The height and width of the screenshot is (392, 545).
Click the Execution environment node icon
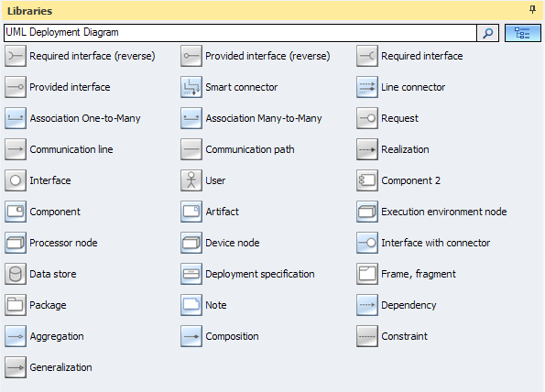(367, 212)
